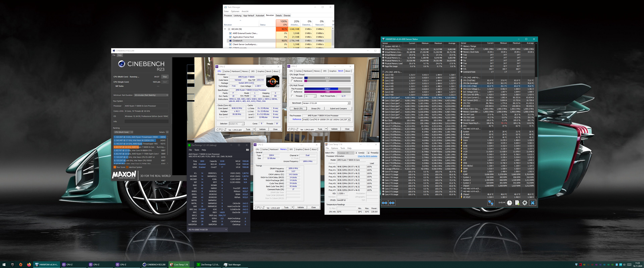Click HWiNFO expand columns arrows icon
This screenshot has width=644, height=268.
coord(385,203)
